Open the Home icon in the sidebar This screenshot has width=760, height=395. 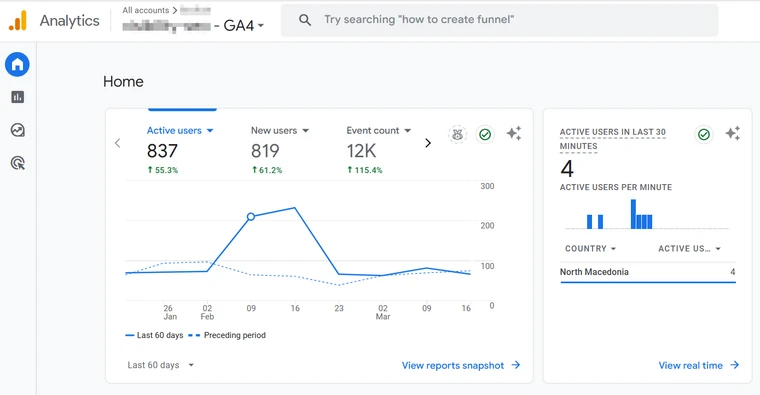tap(17, 64)
